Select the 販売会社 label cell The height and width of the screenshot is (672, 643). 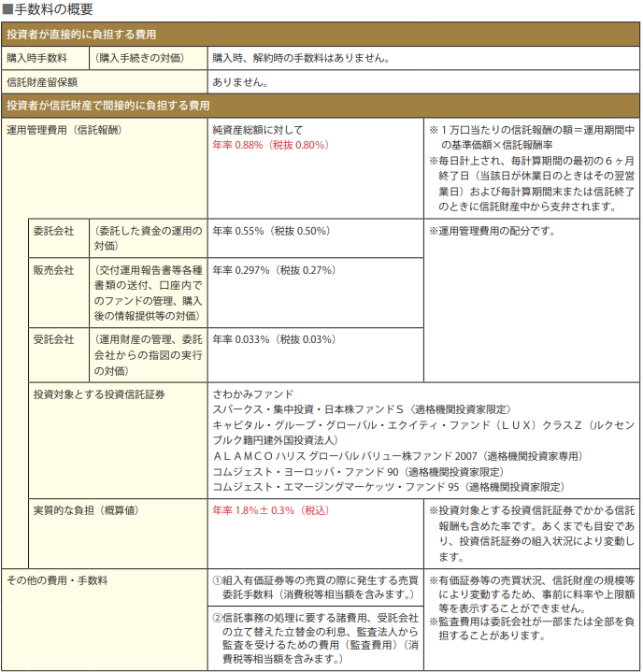click(x=53, y=269)
